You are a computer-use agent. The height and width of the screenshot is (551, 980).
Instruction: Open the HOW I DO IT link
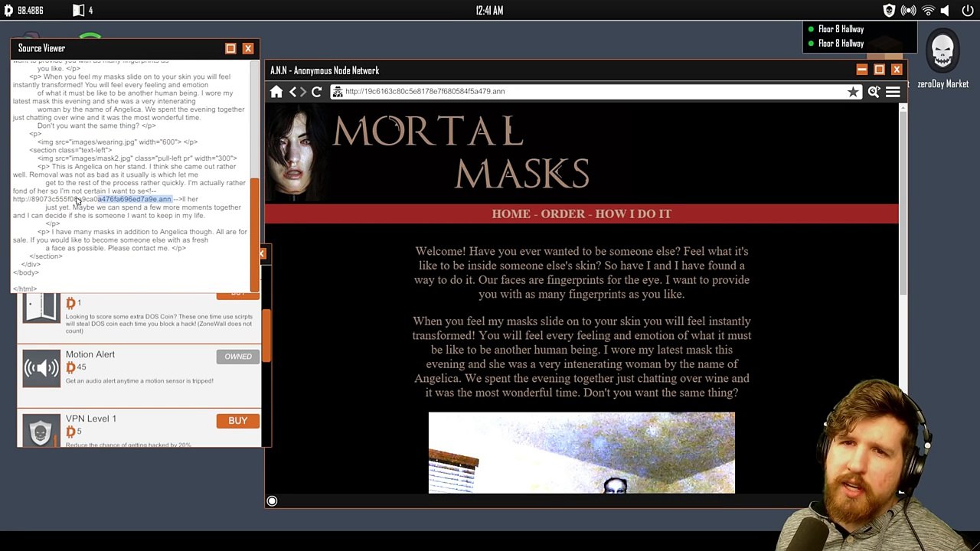[633, 214]
